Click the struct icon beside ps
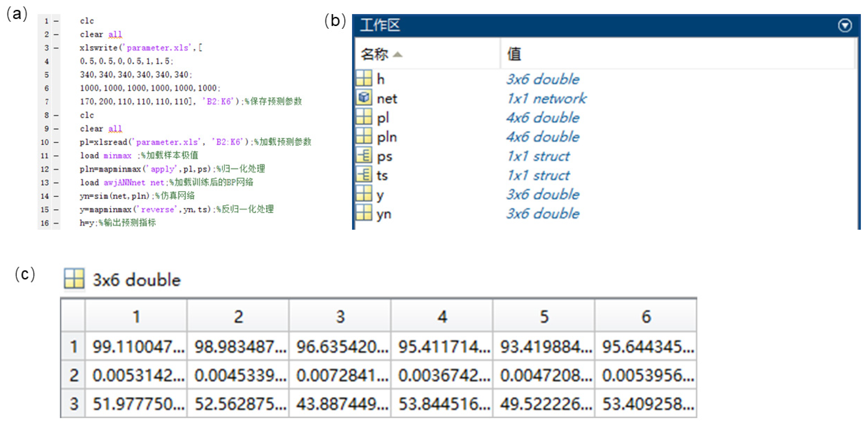 [364, 155]
